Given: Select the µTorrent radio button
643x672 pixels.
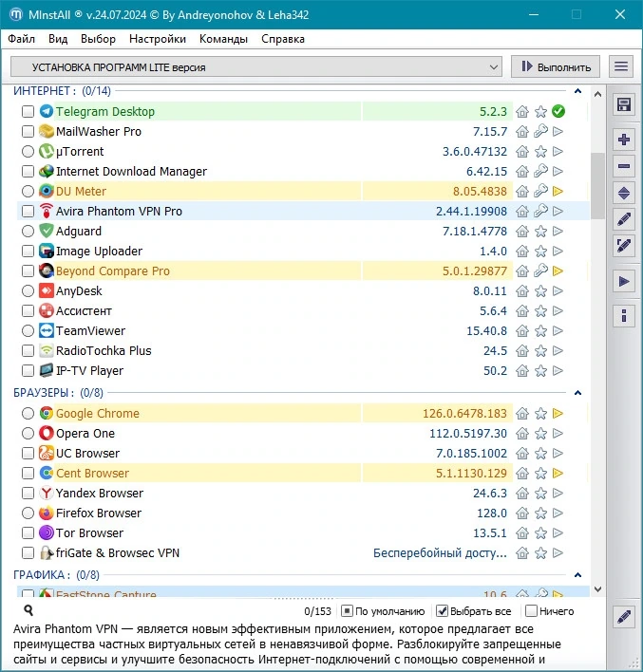Looking at the screenshot, I should coord(28,151).
